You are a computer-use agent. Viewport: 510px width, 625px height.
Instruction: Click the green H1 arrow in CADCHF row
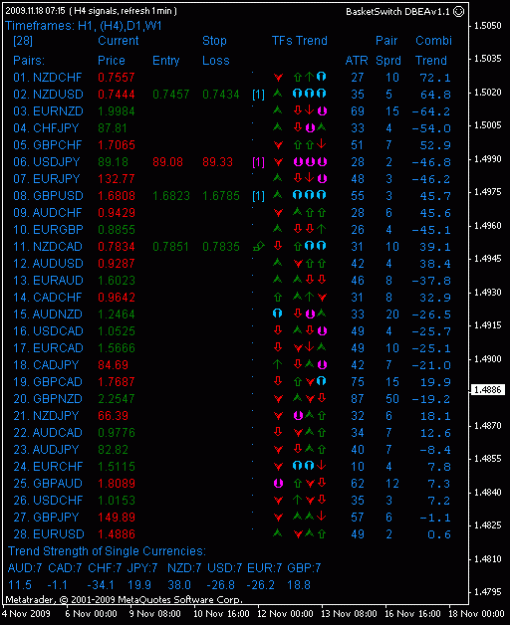[x=278, y=297]
